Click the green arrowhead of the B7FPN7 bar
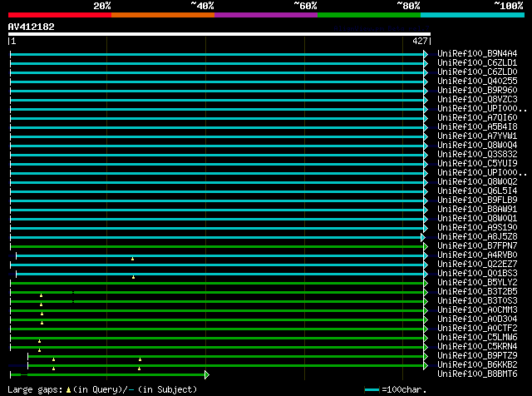The height and width of the screenshot is (396, 532). click(426, 246)
